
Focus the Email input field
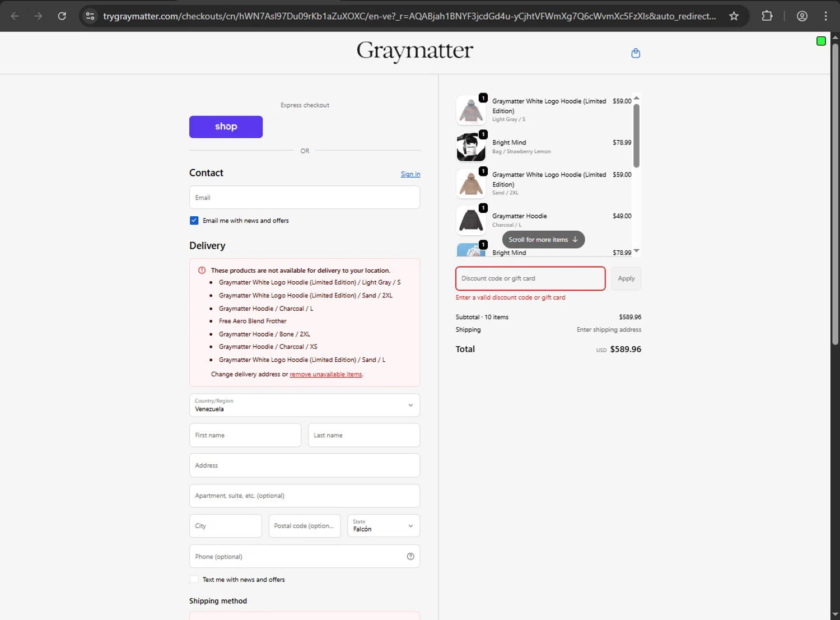pos(305,197)
